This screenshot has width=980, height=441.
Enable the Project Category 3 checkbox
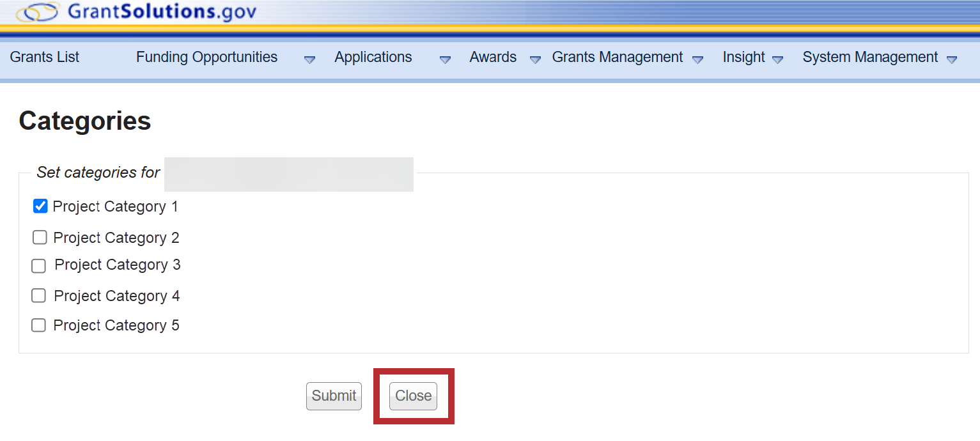coord(39,265)
